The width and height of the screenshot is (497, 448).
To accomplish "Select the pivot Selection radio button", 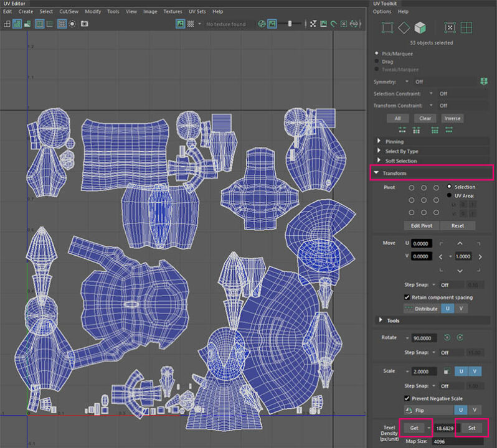I will click(449, 187).
